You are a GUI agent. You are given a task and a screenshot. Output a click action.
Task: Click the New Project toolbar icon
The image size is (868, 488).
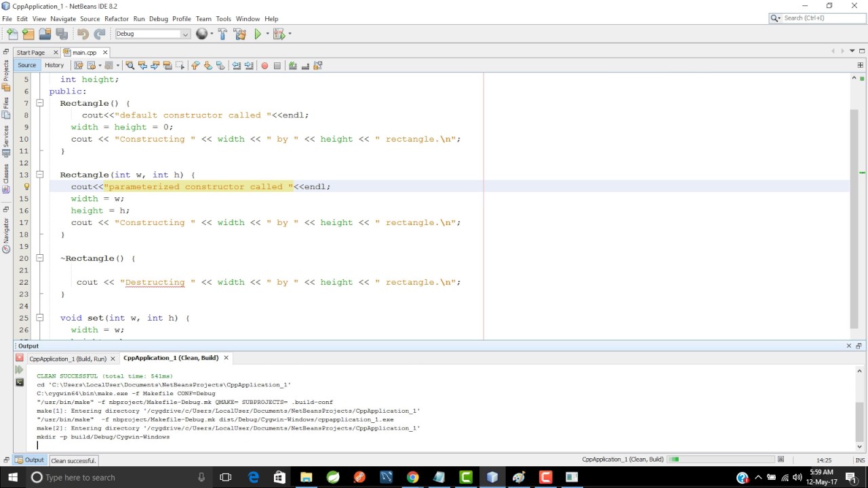[28, 34]
